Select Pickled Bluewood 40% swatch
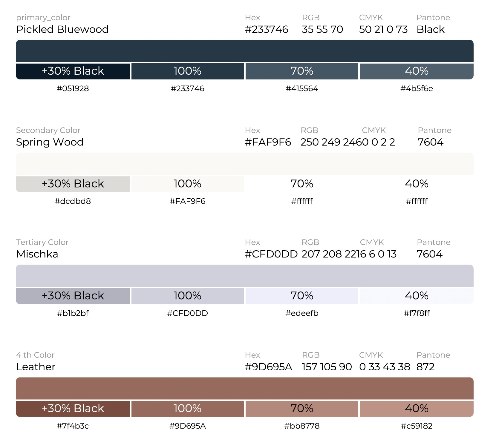 click(417, 71)
